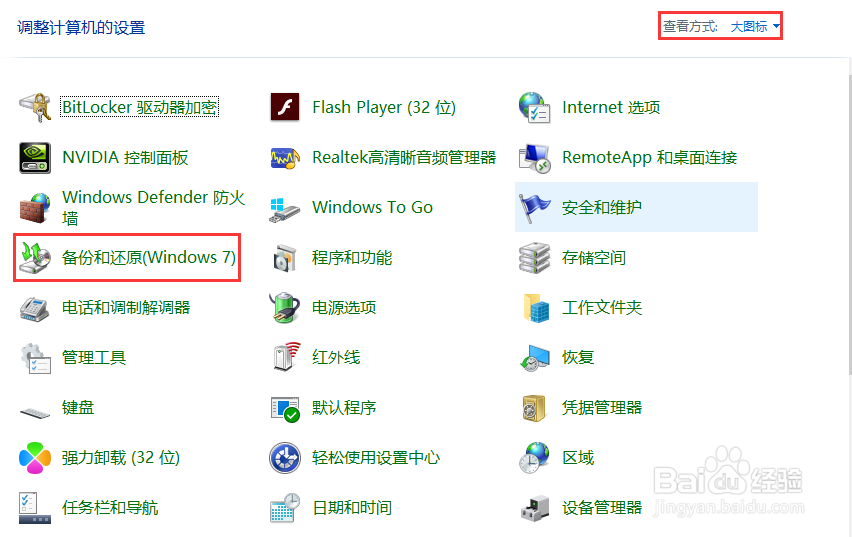Click 任务栏和导航 text
852x537 pixels.
pyautogui.click(x=110, y=507)
